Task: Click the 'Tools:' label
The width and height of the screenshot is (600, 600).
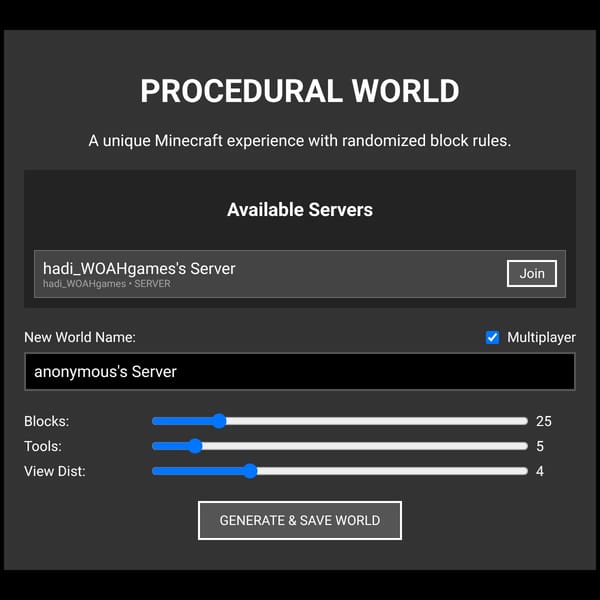Action: pyautogui.click(x=43, y=446)
